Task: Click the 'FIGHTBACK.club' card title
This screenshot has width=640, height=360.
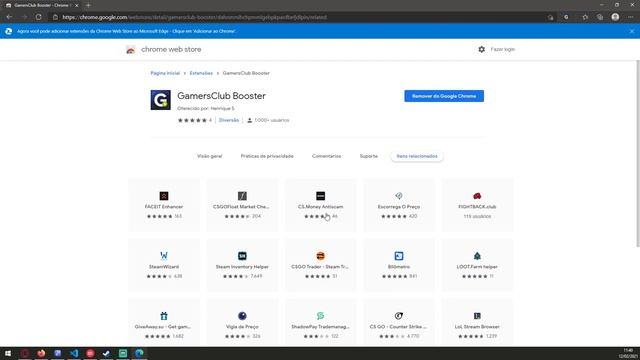Action: [x=477, y=207]
